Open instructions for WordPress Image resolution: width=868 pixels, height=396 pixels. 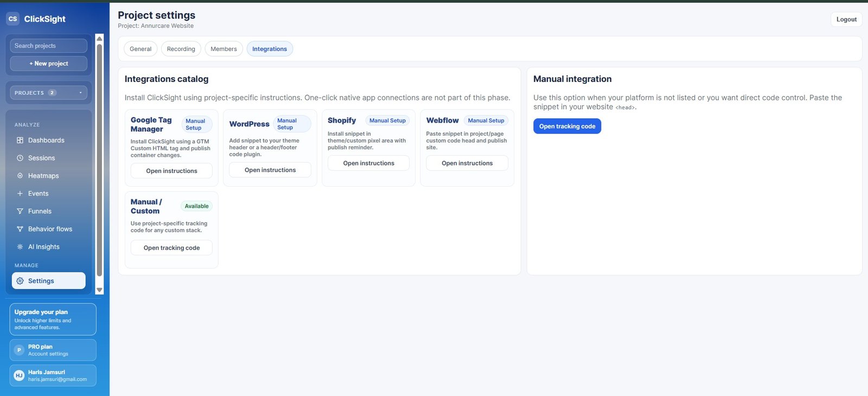point(270,170)
